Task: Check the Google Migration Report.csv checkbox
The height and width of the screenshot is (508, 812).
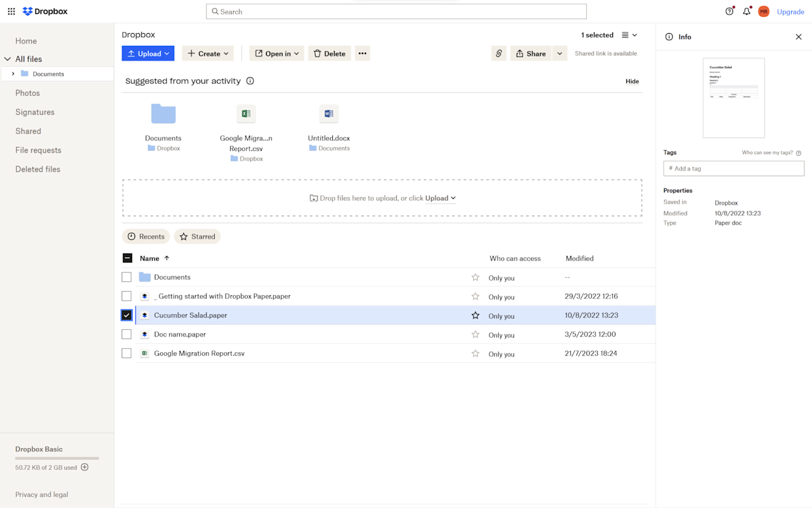Action: coord(126,354)
